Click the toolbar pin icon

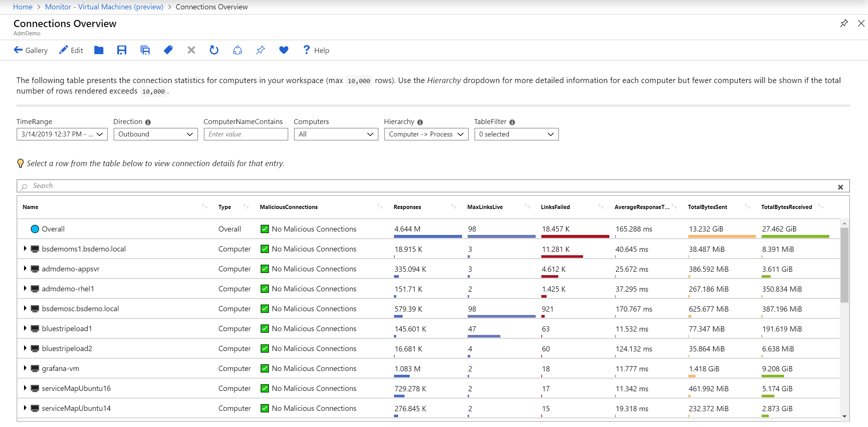point(261,50)
